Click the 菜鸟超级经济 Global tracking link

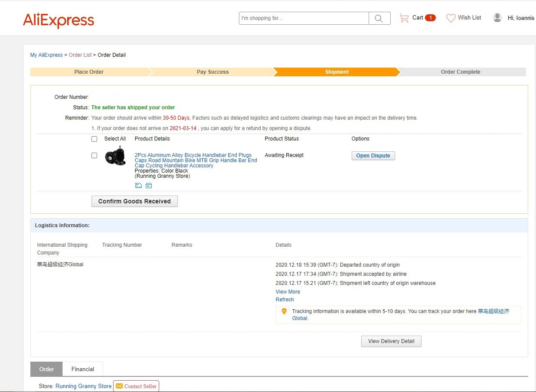pyautogui.click(x=494, y=311)
